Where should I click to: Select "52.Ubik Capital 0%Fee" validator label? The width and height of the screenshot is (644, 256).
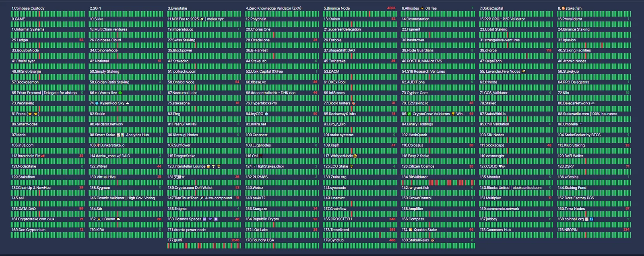coord(264,72)
